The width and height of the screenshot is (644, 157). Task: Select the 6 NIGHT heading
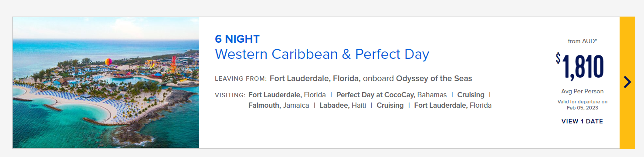point(237,39)
